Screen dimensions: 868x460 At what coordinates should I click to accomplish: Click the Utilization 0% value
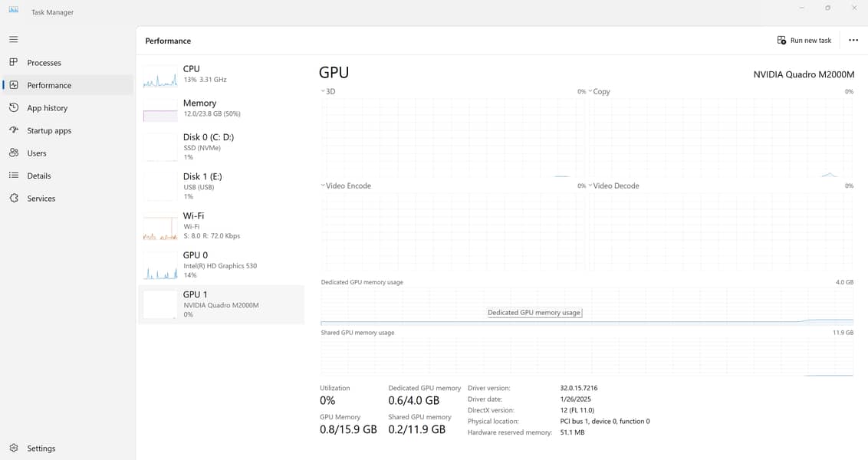(x=327, y=400)
